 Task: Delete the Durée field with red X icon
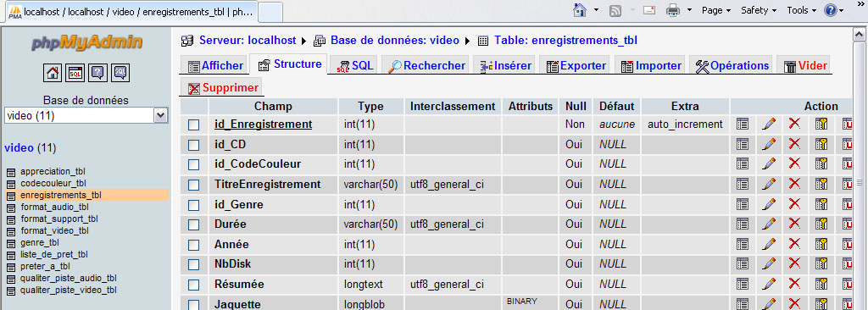[794, 224]
